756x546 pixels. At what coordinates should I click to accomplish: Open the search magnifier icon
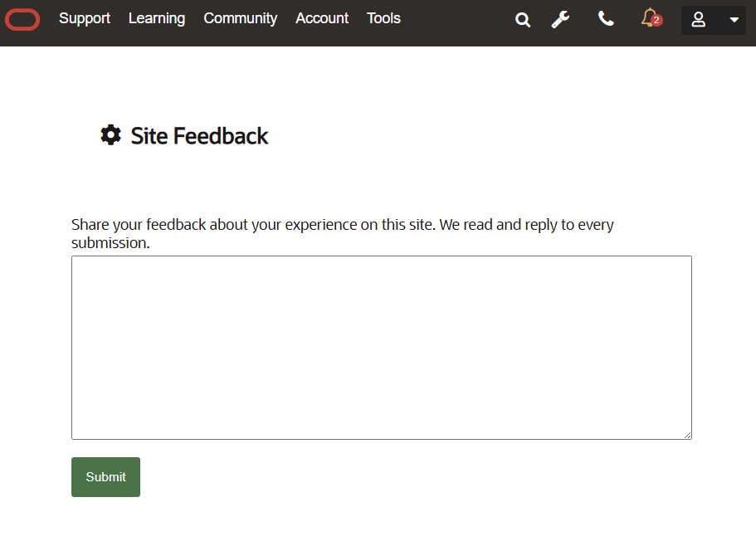click(x=522, y=20)
